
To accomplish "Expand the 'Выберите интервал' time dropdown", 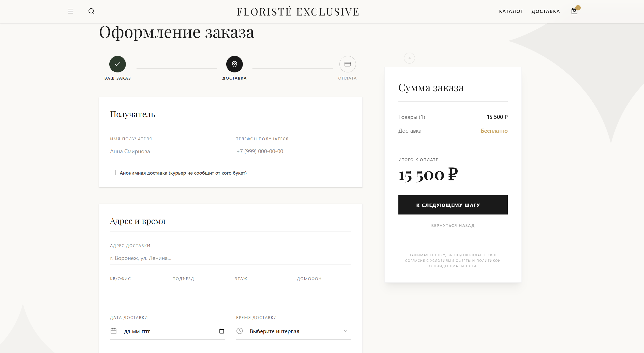I will click(x=292, y=331).
